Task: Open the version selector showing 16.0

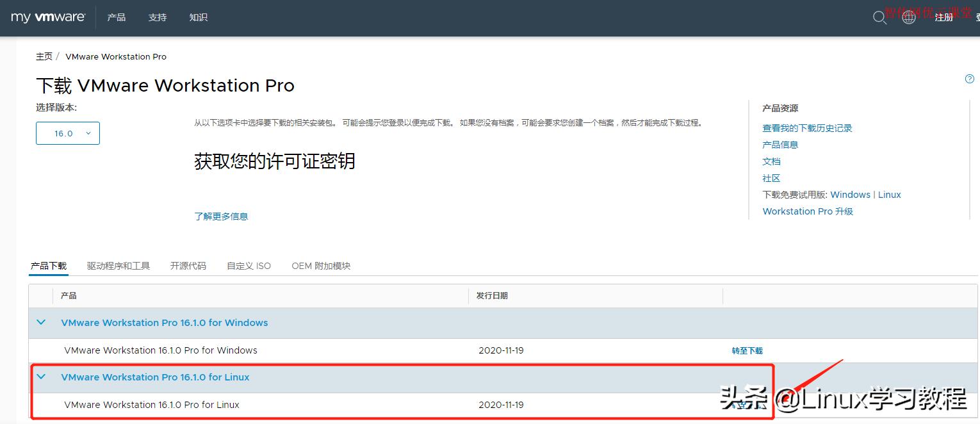Action: (x=67, y=133)
